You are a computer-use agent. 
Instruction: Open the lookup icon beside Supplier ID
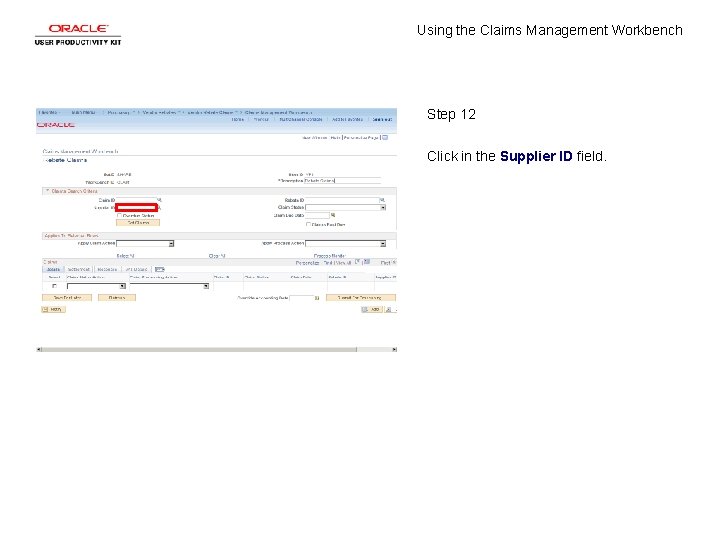pyautogui.click(x=159, y=208)
